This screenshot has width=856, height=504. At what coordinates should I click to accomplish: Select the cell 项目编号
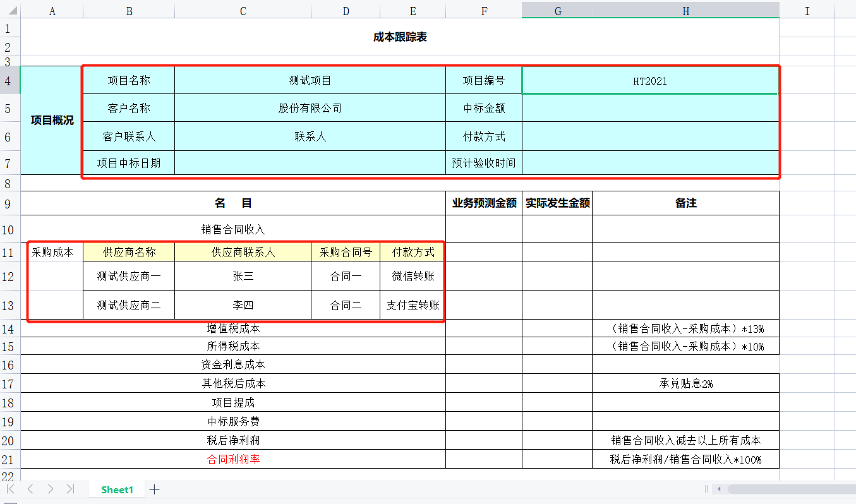click(484, 80)
